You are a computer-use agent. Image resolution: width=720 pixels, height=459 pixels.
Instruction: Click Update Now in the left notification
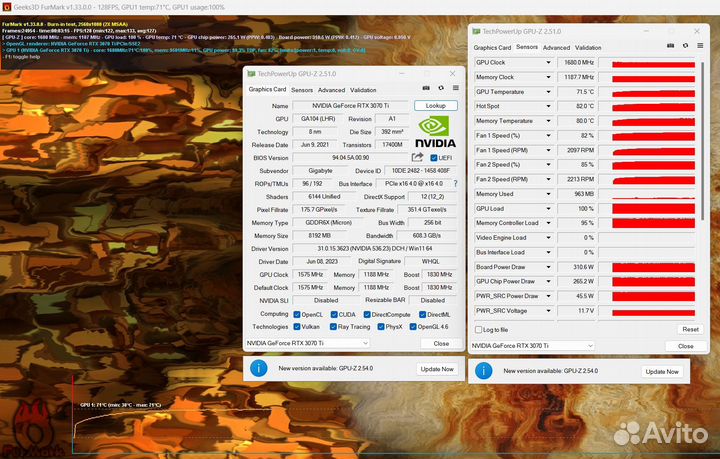tap(437, 369)
